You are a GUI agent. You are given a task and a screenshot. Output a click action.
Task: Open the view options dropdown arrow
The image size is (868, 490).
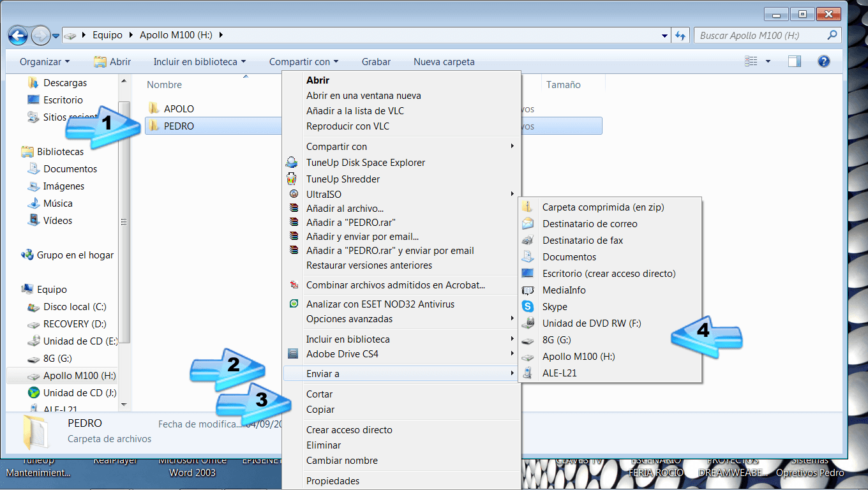tap(768, 62)
